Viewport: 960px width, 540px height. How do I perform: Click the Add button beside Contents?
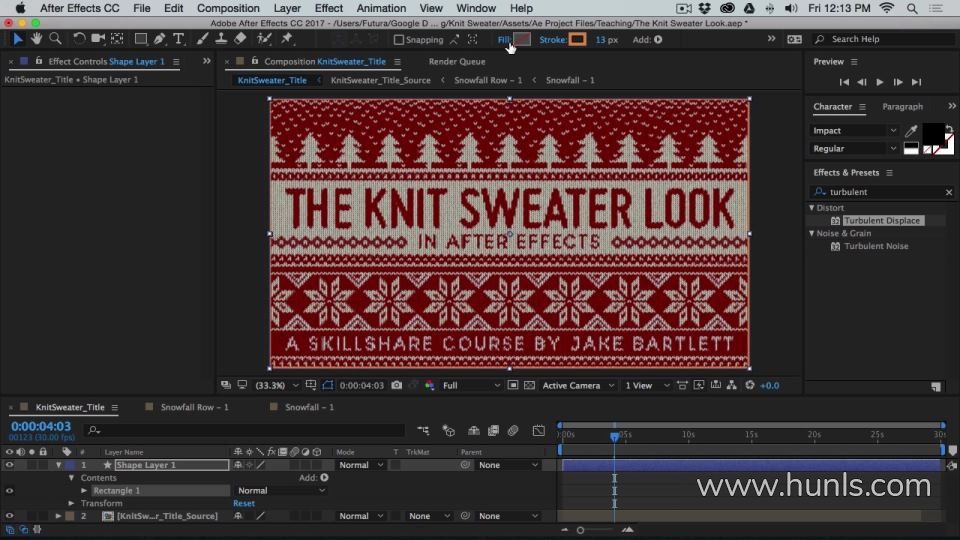coord(324,478)
